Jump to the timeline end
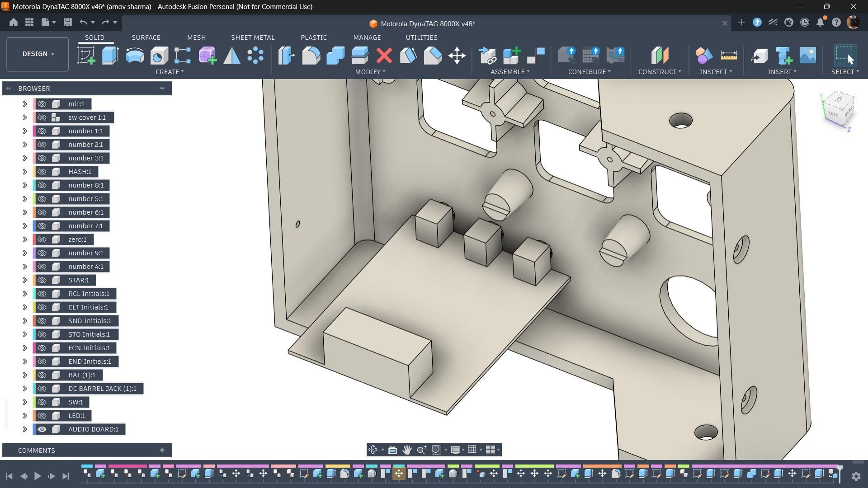 [x=66, y=476]
